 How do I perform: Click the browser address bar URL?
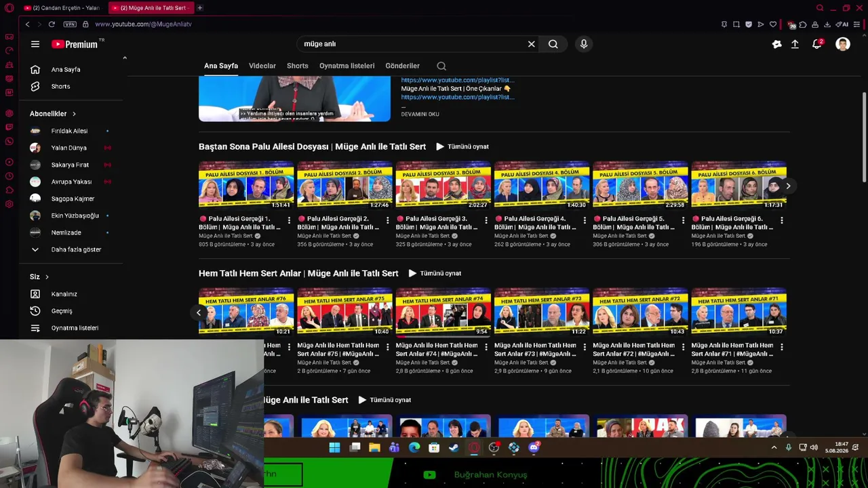click(143, 24)
